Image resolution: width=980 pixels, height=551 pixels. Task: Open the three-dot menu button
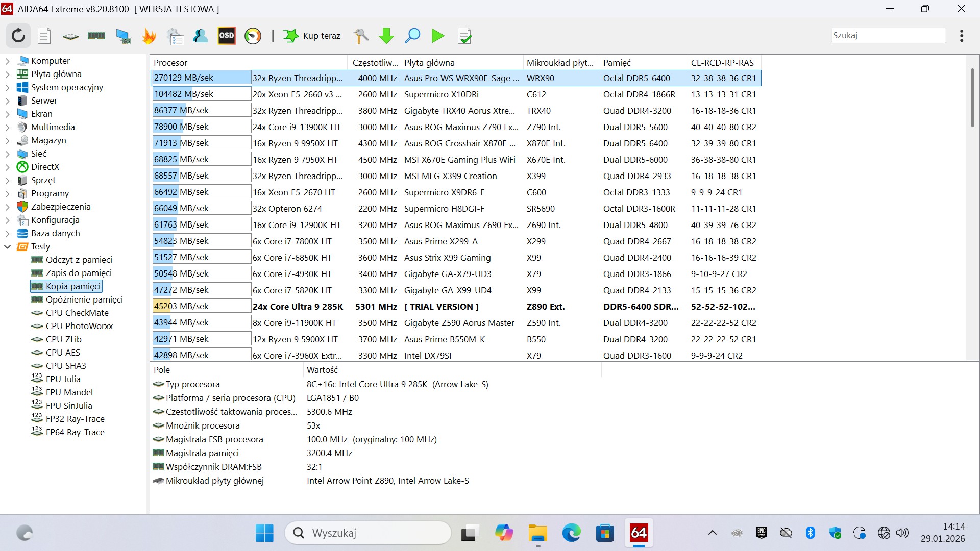coord(962,36)
